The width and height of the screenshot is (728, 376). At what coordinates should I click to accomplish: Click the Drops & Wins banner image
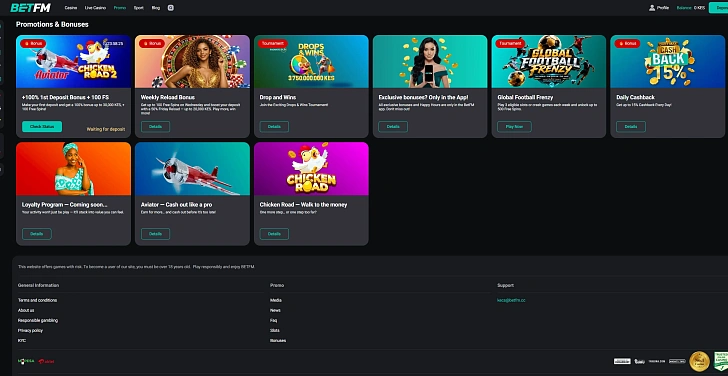tap(311, 61)
